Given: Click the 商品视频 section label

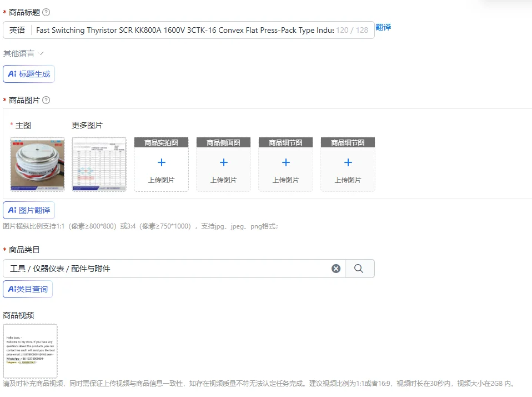Looking at the screenshot, I should pyautogui.click(x=18, y=315).
